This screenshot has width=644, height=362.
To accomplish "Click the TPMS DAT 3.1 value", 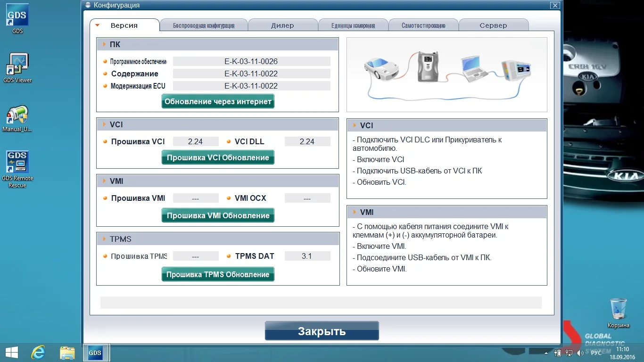I will 307,256.
